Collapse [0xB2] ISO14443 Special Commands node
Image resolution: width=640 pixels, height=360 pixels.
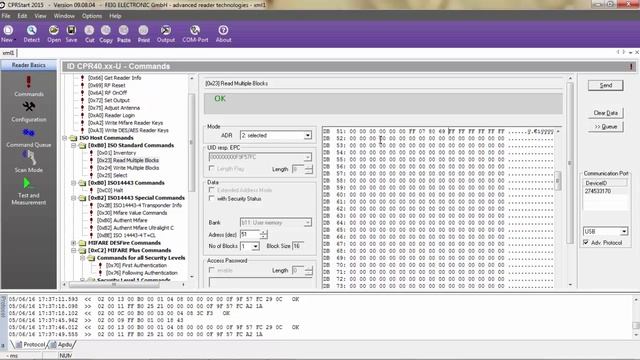(73, 198)
